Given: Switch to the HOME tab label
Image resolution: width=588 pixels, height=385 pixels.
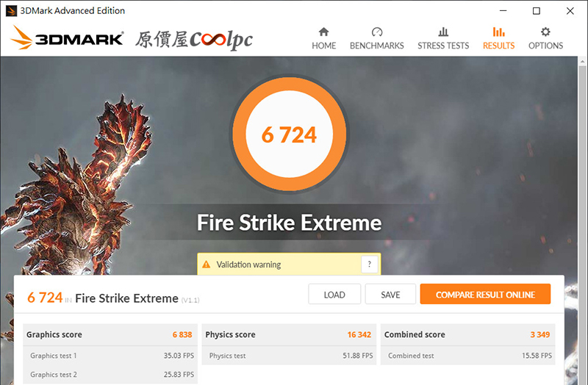Looking at the screenshot, I should 324,46.
